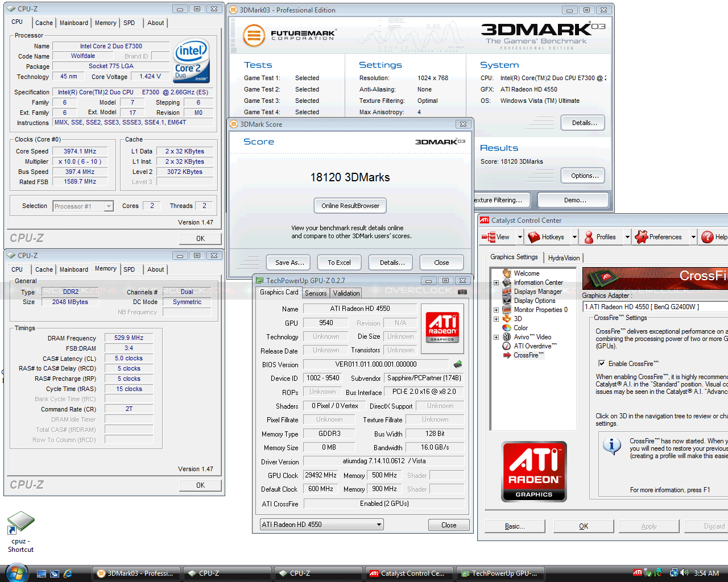Switch to Mainboard tab in top CPU-Z
The image size is (728, 582).
(74, 23)
